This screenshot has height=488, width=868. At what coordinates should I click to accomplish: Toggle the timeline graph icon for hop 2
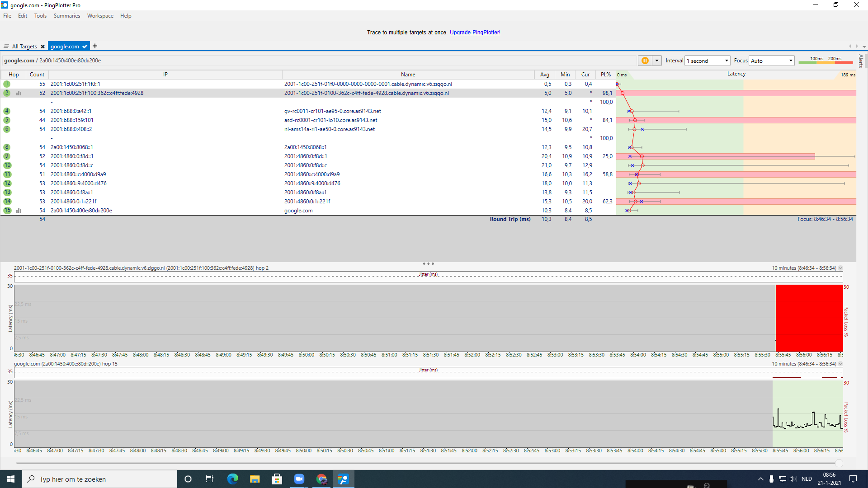[19, 93]
